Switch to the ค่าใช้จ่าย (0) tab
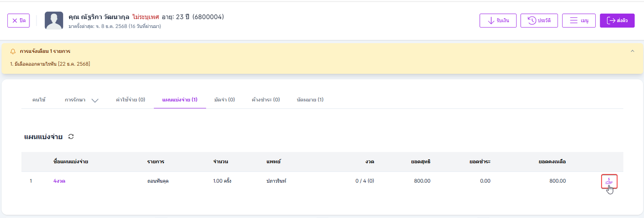The height and width of the screenshot is (218, 644). pos(131,100)
